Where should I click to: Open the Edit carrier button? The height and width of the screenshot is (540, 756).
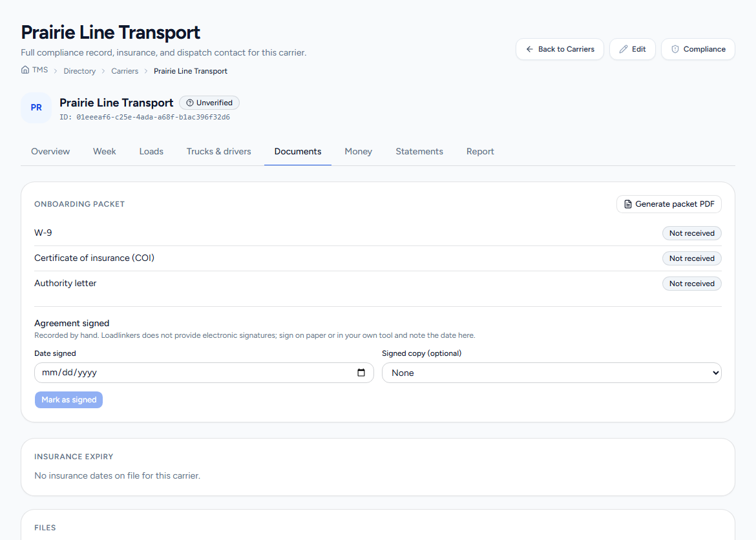[x=633, y=49]
